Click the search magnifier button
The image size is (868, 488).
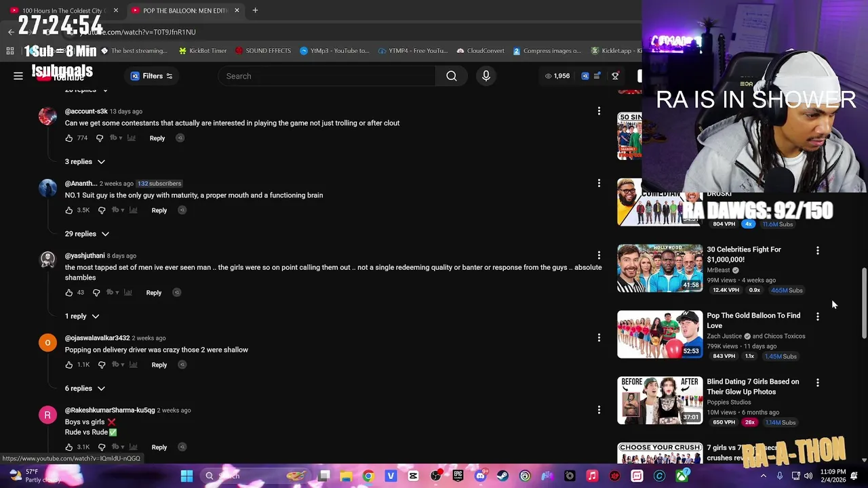tap(452, 76)
